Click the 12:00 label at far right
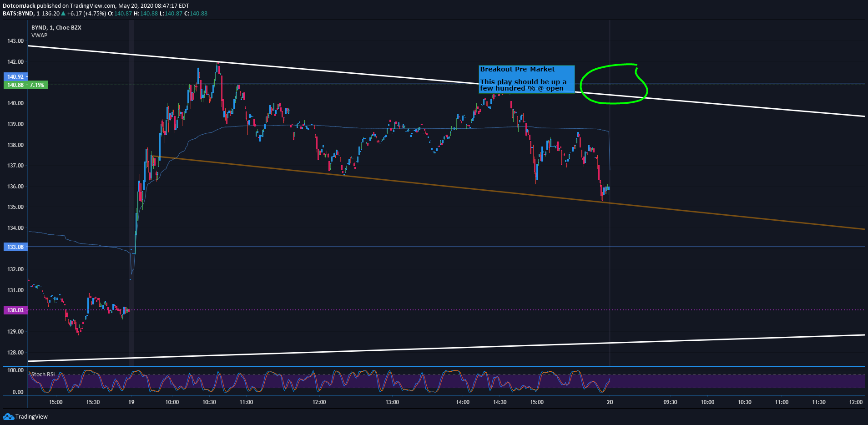Image resolution: width=868 pixels, height=425 pixels. 856,402
